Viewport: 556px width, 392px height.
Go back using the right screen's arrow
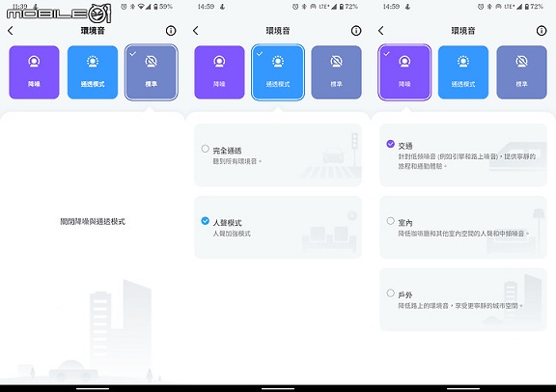click(381, 31)
